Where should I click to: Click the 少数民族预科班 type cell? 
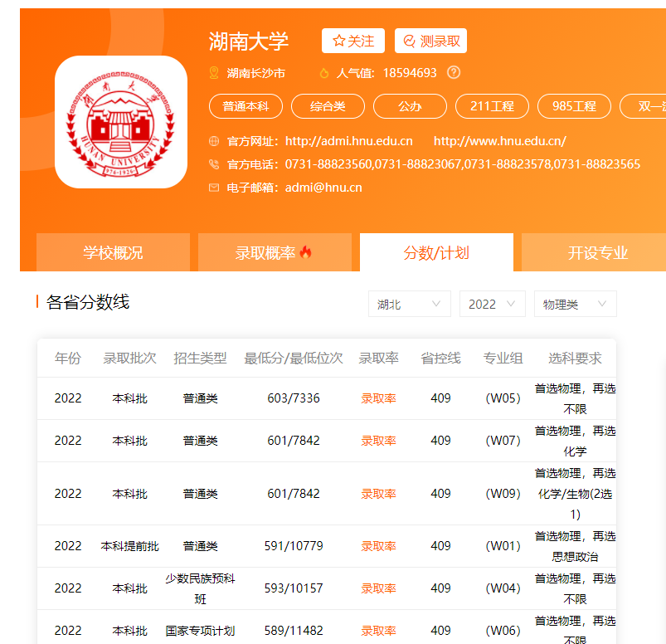(200, 588)
